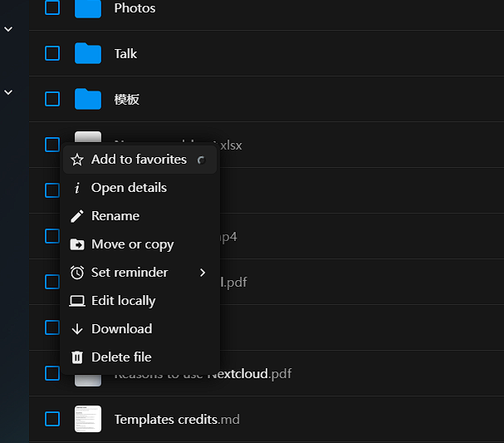Click the clock icon for Set reminder
The width and height of the screenshot is (504, 443).
(77, 273)
